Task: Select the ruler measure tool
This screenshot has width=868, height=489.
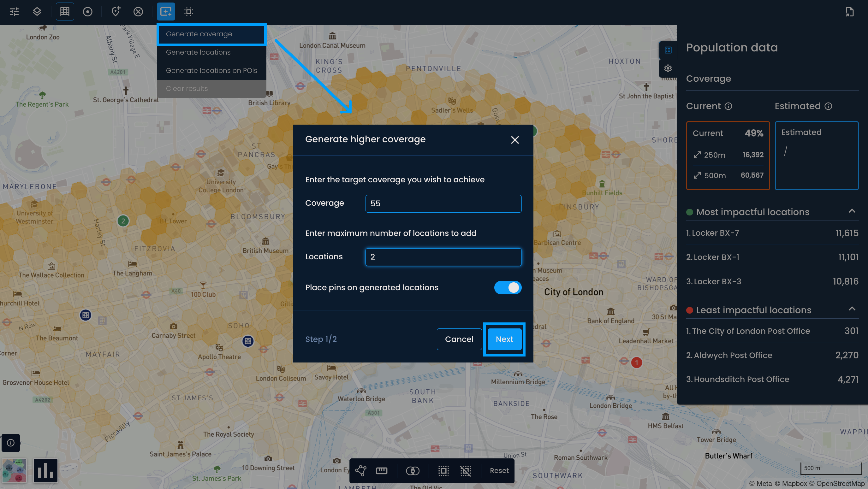Action: [381, 470]
